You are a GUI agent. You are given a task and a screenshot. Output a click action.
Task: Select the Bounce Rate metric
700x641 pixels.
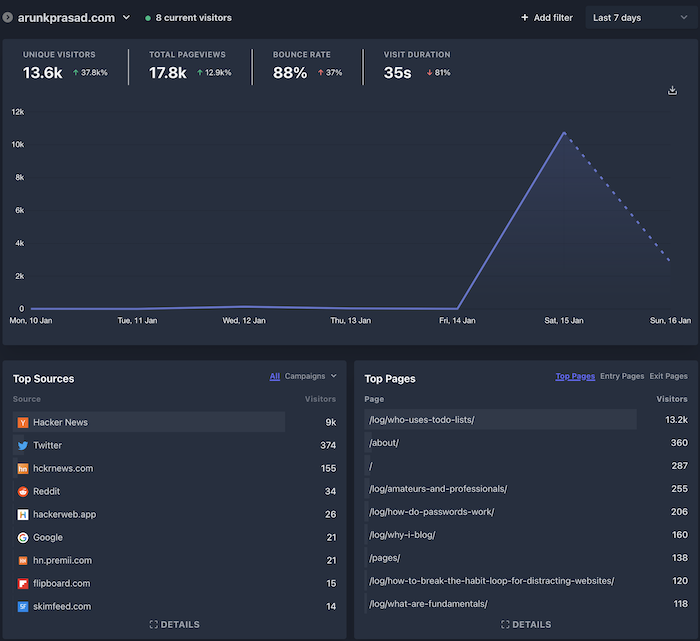coord(307,66)
